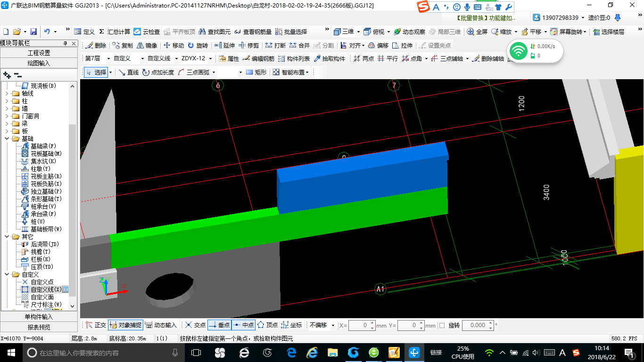Toggle 坐标 coordinate snap
This screenshot has width=644, height=362.
pyautogui.click(x=291, y=325)
